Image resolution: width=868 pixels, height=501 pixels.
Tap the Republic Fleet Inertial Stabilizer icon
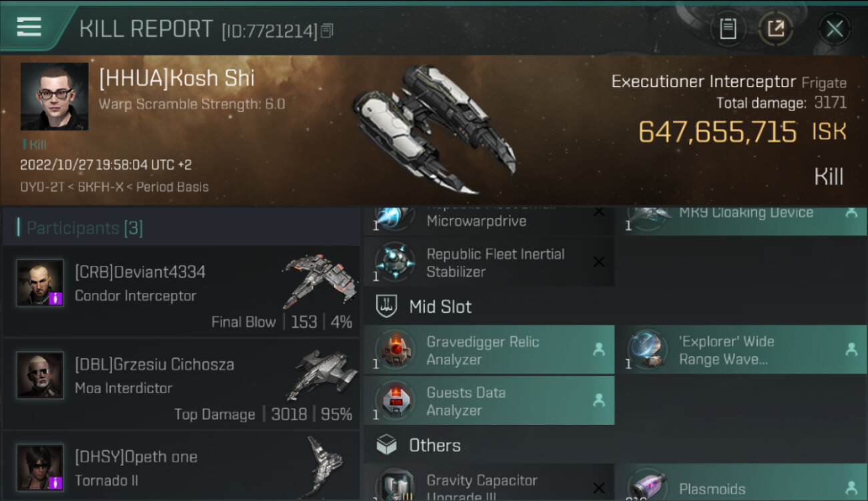[x=395, y=262]
